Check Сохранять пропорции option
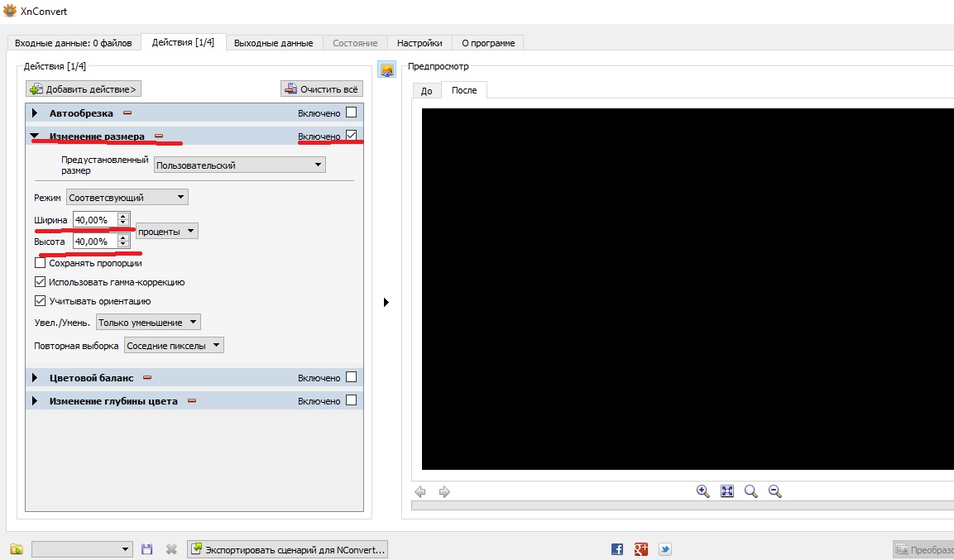 (x=41, y=263)
